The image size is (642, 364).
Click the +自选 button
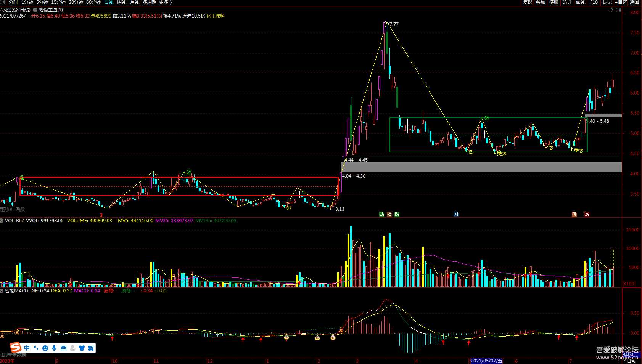[621, 2]
